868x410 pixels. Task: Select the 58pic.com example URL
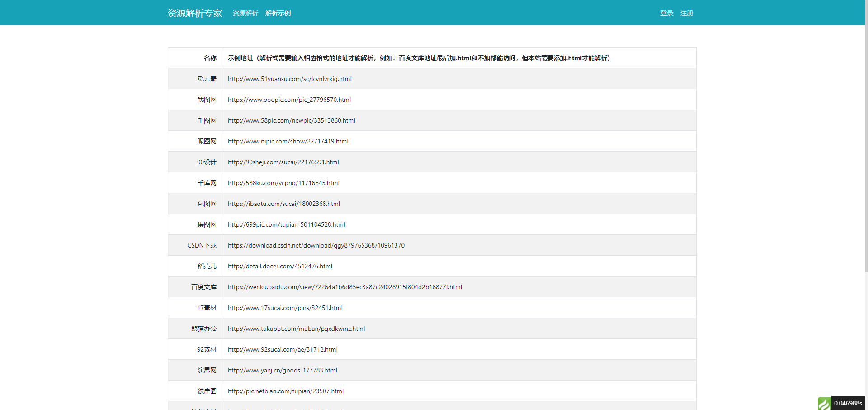[292, 120]
